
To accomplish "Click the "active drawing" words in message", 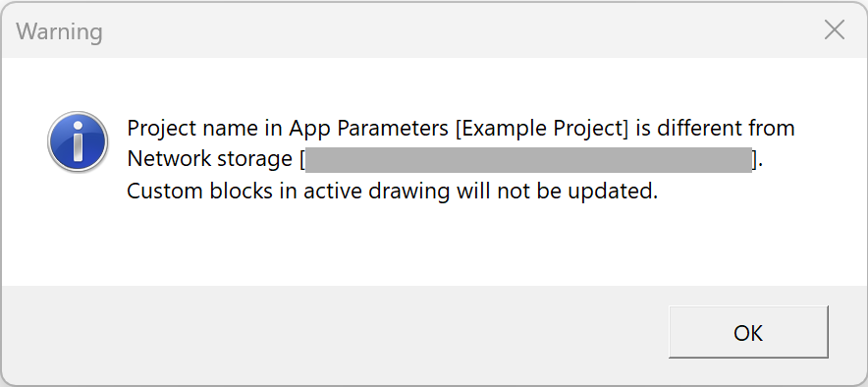I will (375, 192).
